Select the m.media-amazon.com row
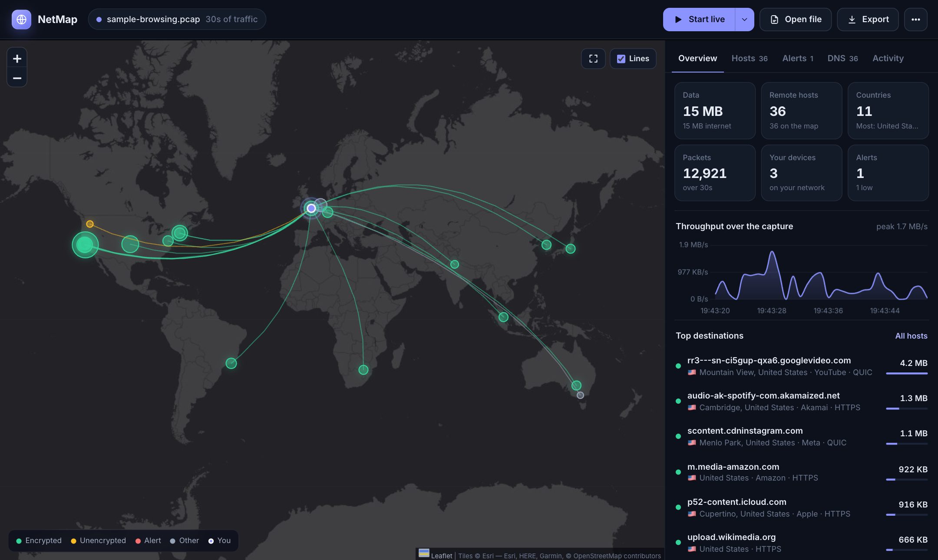 click(802, 472)
